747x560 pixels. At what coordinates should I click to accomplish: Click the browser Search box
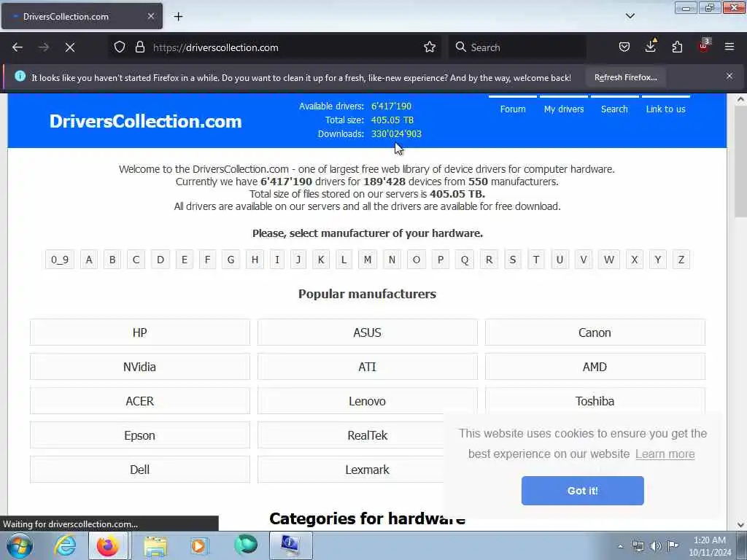pos(518,47)
